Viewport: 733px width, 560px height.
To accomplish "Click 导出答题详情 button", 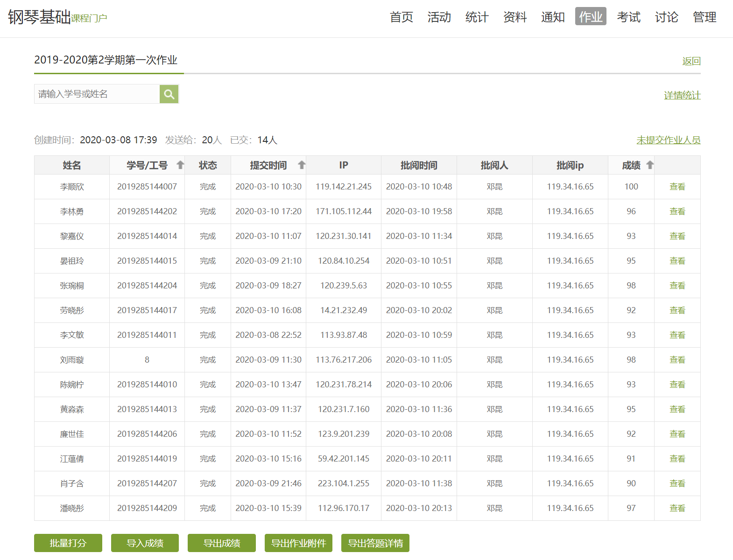I will click(x=375, y=543).
